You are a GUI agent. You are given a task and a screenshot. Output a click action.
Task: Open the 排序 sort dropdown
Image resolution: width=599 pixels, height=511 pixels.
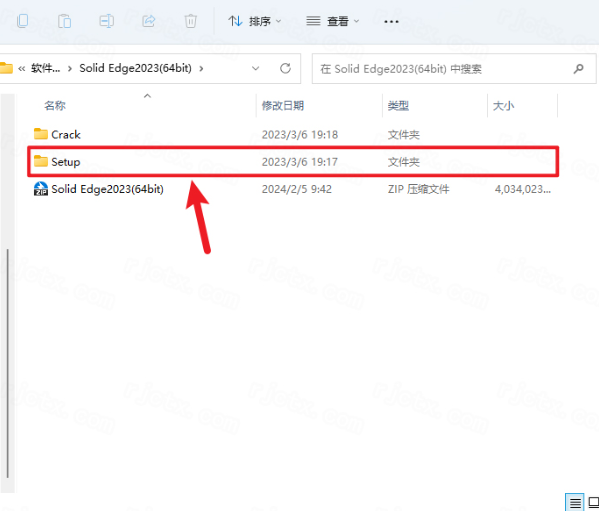pyautogui.click(x=255, y=21)
